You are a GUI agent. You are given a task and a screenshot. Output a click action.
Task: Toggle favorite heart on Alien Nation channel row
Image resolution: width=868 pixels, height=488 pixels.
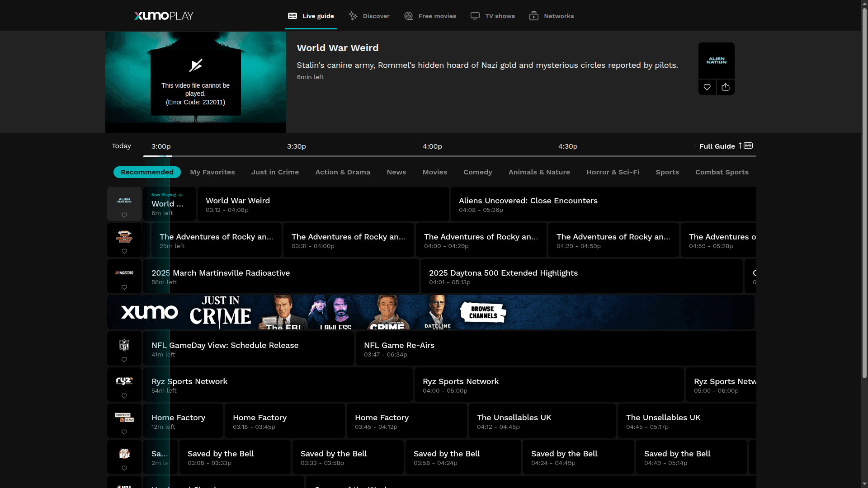coord(124,215)
